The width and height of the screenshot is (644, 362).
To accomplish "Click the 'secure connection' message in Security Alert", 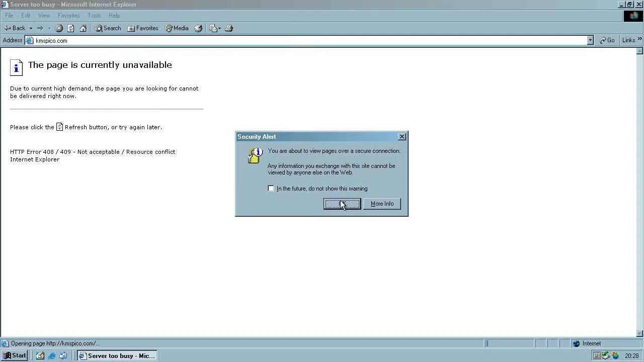I will pyautogui.click(x=334, y=151).
